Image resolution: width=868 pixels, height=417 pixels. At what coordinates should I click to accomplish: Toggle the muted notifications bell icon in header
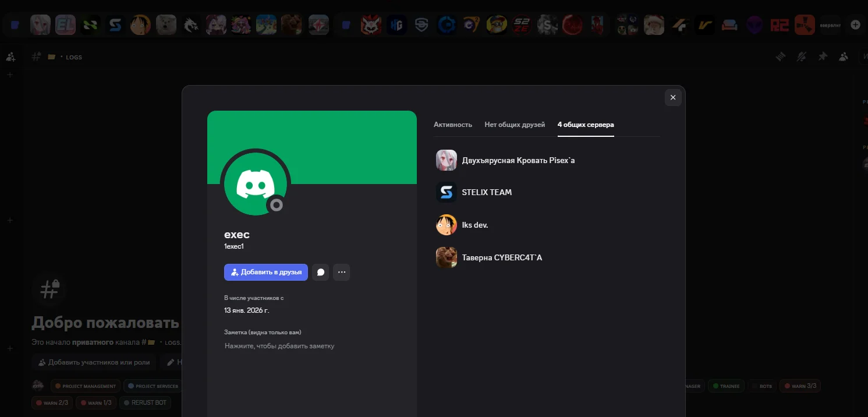[802, 56]
